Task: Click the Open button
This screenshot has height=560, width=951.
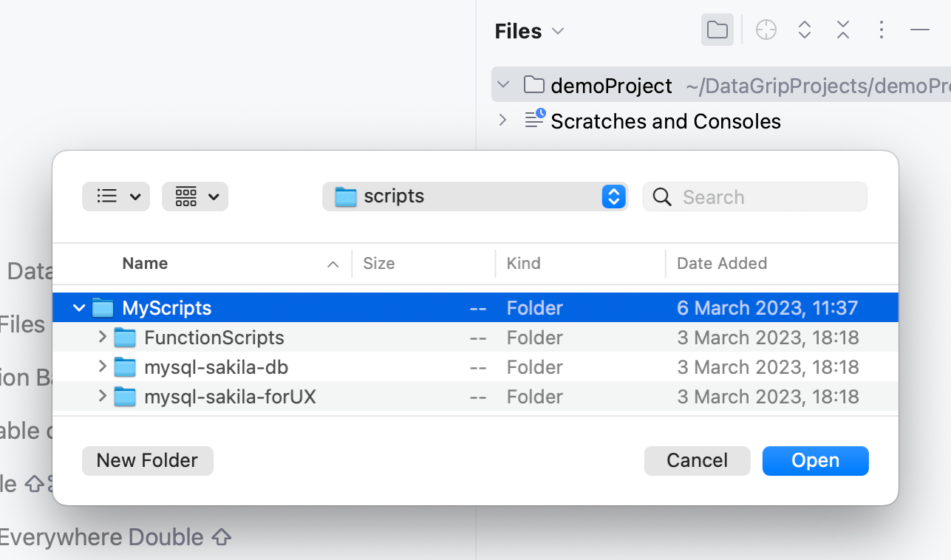Action: coord(815,460)
